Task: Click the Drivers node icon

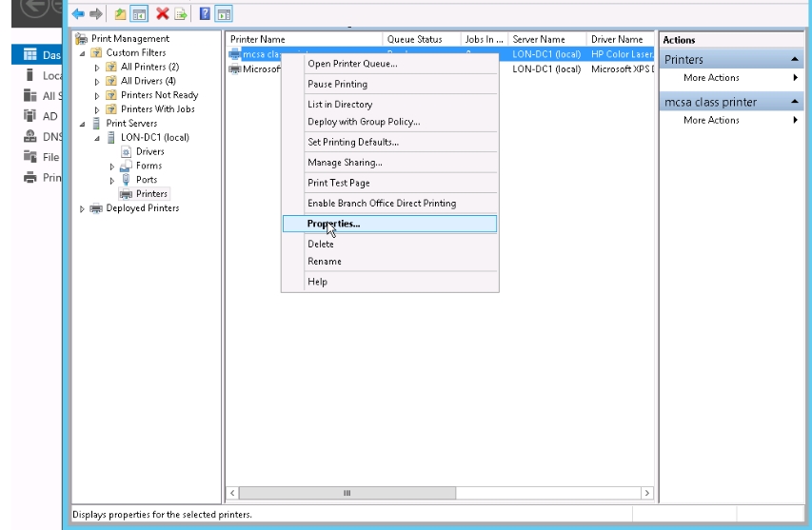Action: 126,151
